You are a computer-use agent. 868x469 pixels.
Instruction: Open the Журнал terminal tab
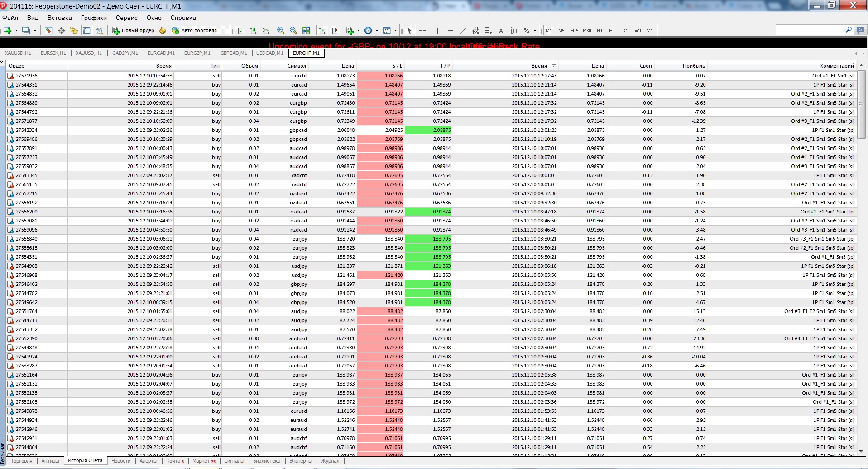[x=330, y=461]
